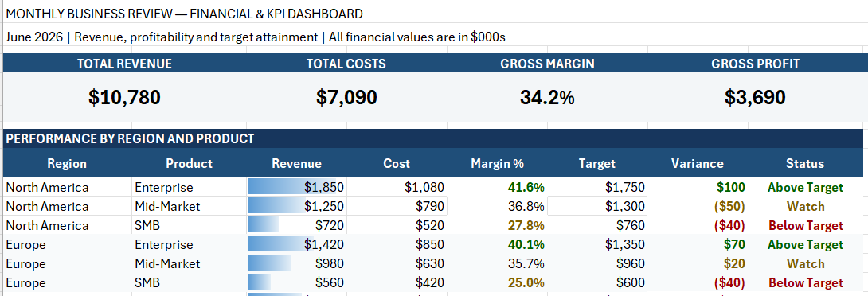Image resolution: width=868 pixels, height=296 pixels.
Task: Select Europe Mid-Market product cell
Action: tap(189, 263)
